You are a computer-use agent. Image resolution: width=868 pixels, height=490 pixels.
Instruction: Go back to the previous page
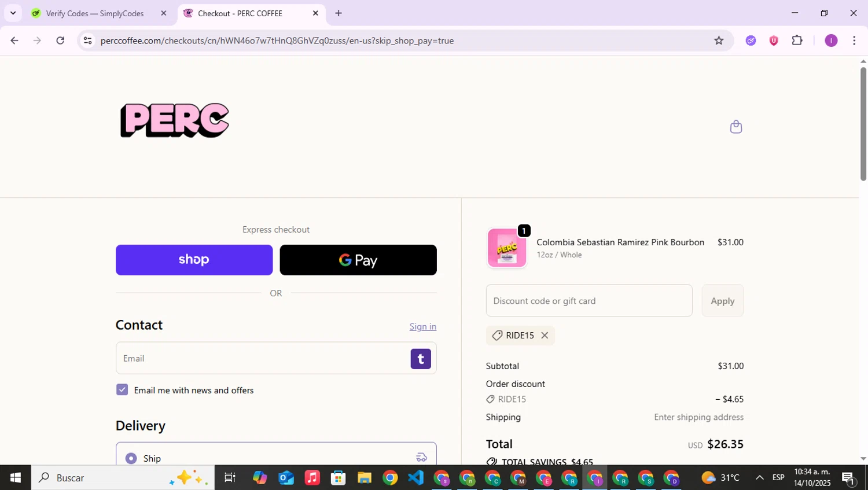(14, 40)
